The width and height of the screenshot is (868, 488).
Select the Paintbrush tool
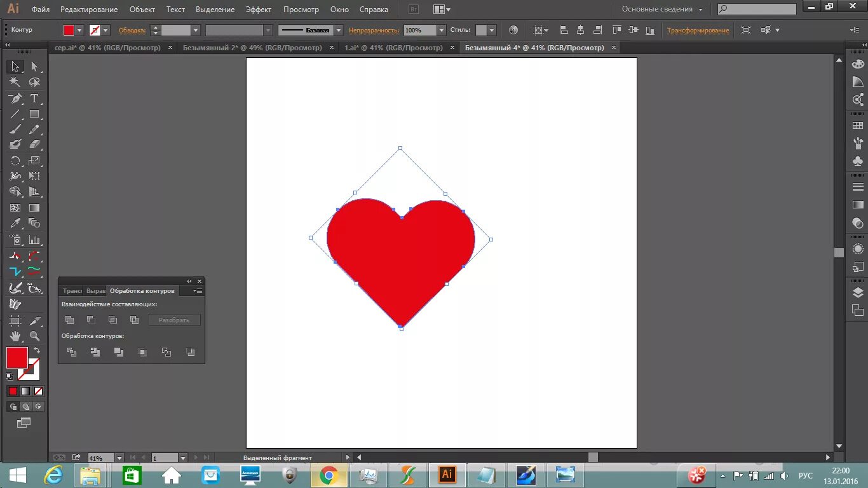click(x=15, y=129)
